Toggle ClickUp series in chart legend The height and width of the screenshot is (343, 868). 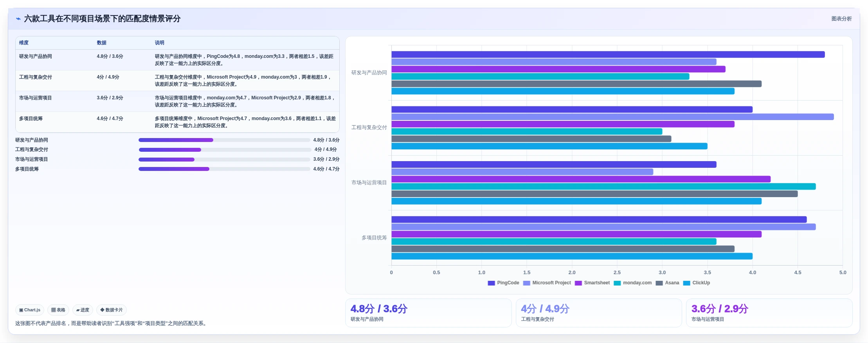[696, 283]
